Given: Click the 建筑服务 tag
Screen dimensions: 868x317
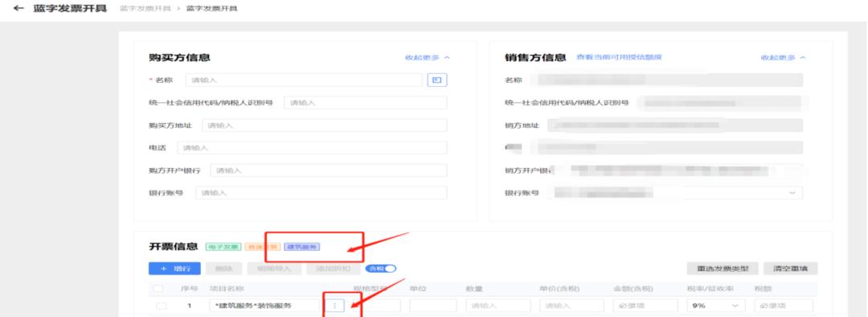Looking at the screenshot, I should click(302, 247).
